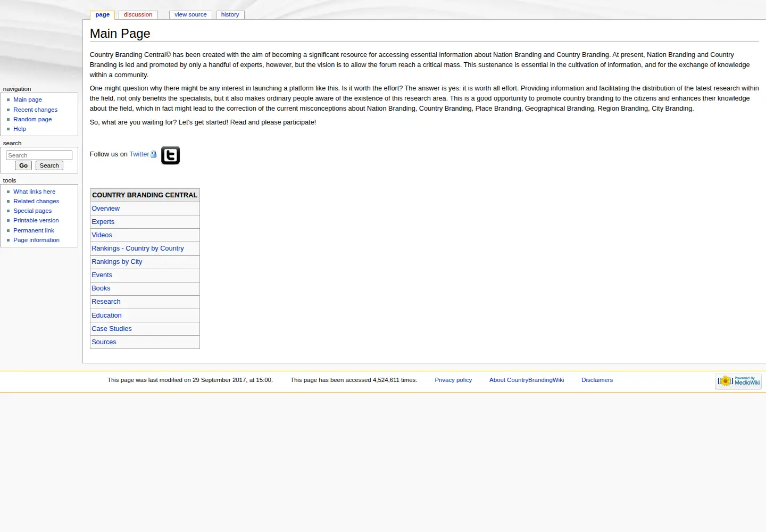The image size is (766, 532).
Task: Focus the sidebar search input field
Action: (39, 155)
